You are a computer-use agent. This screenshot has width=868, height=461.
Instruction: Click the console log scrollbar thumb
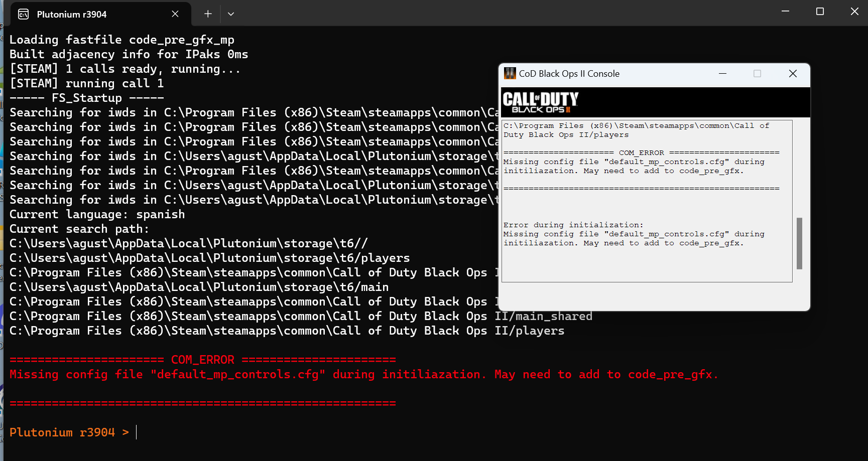pyautogui.click(x=799, y=243)
